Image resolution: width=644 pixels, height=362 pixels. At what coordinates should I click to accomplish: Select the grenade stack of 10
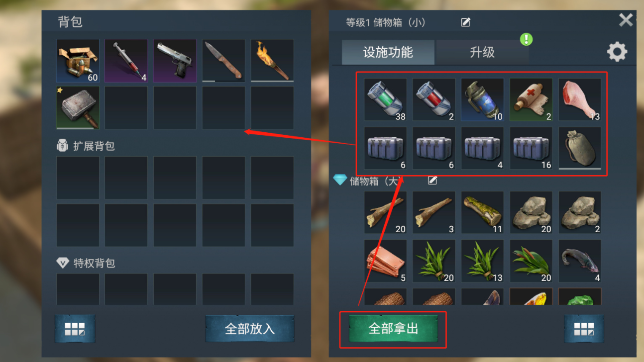(482, 99)
